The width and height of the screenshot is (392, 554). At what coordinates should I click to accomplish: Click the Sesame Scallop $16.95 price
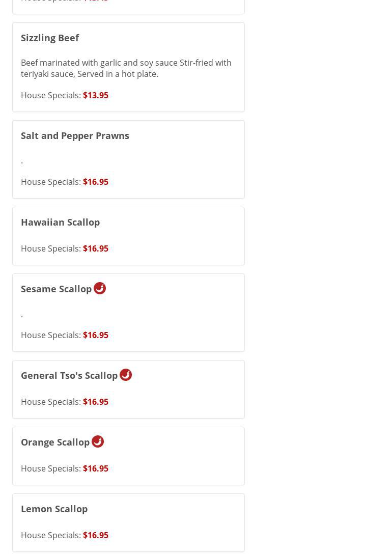96,335
